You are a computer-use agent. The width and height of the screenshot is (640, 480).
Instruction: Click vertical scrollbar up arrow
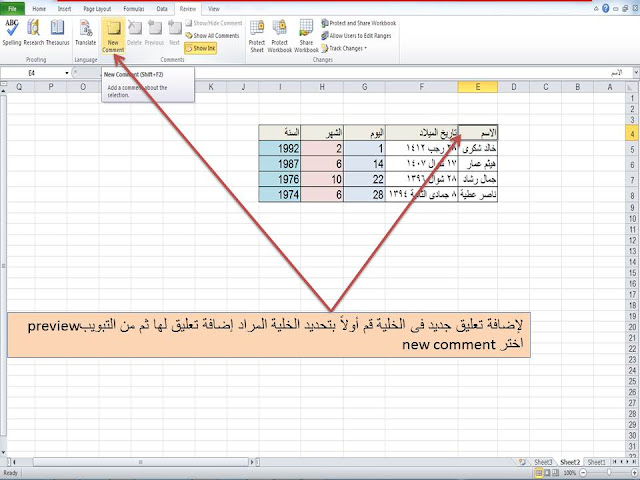(4, 90)
